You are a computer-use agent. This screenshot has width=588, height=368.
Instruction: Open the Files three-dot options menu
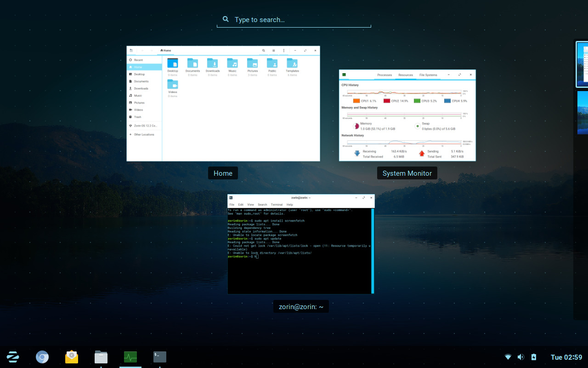(283, 51)
